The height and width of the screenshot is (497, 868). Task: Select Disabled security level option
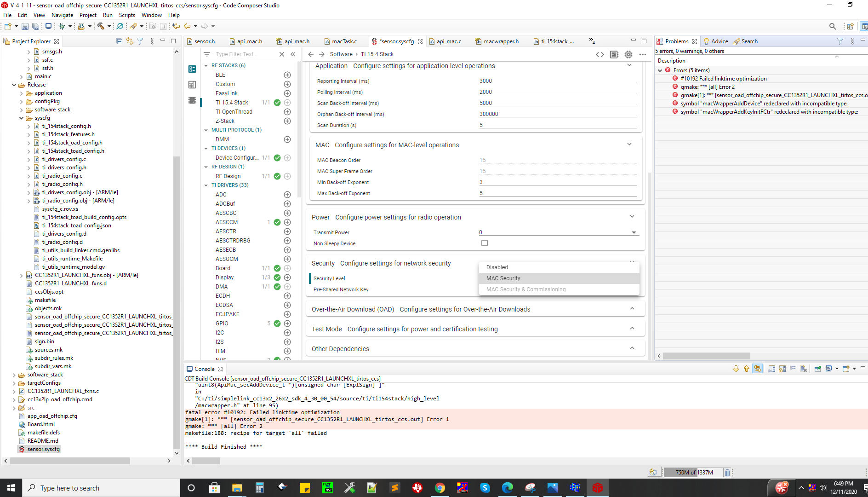click(559, 267)
